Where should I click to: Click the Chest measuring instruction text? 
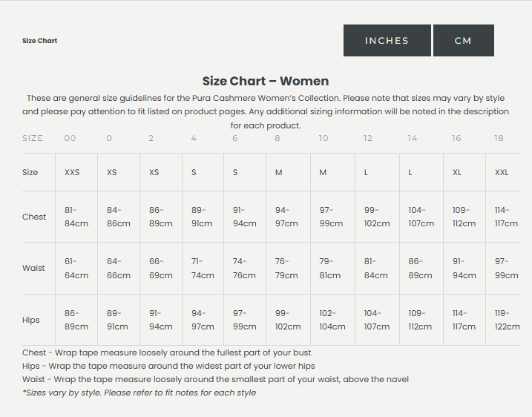point(167,352)
